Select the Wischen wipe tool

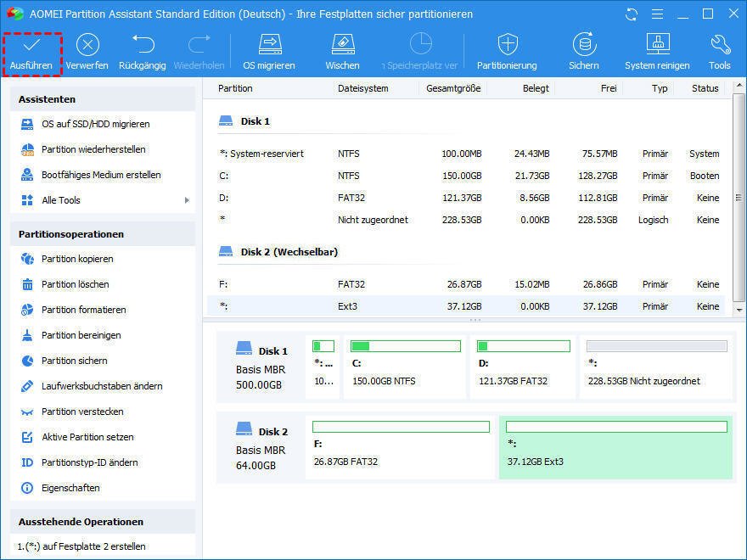342,45
